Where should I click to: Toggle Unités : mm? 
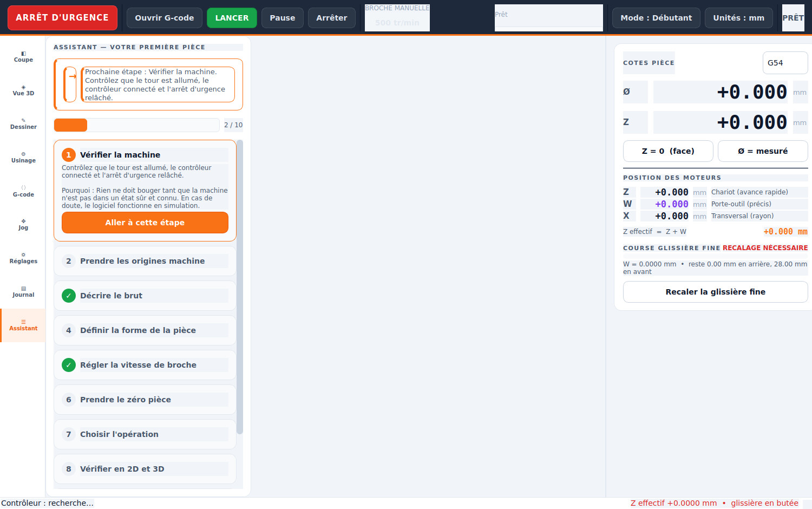click(x=739, y=18)
